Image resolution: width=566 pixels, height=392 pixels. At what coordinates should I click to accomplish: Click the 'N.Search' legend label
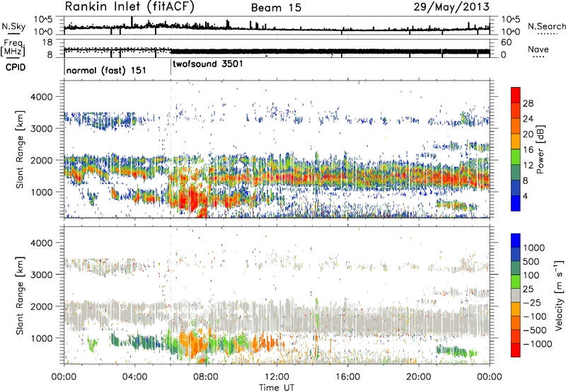(x=546, y=26)
